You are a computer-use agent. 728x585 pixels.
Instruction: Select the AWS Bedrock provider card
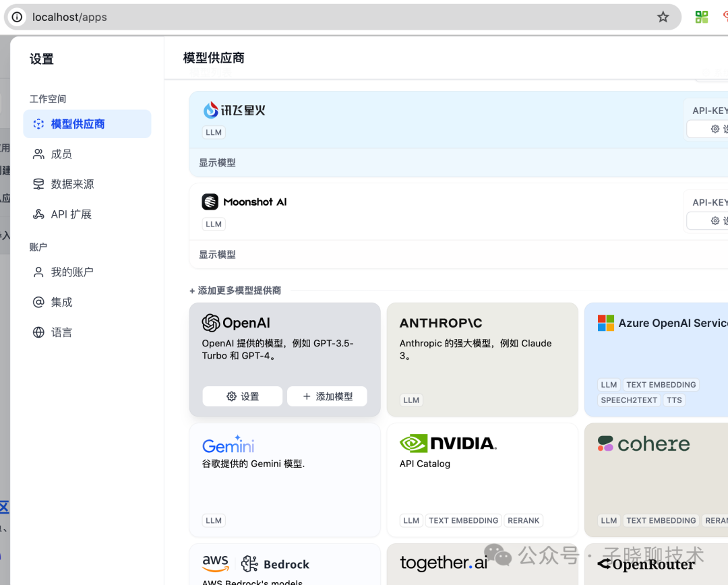(284, 565)
